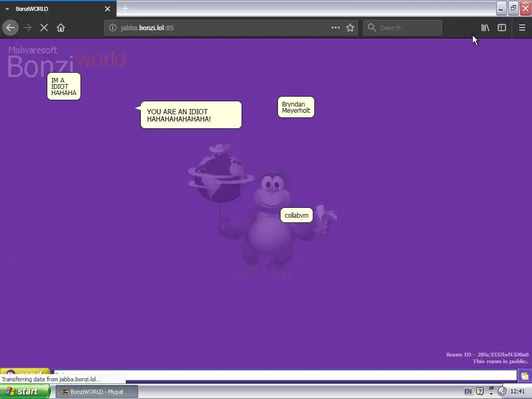Click the YOU ARE AN IDIOT bubble
Image resolution: width=532 pixels, height=399 pixels.
[x=191, y=115]
